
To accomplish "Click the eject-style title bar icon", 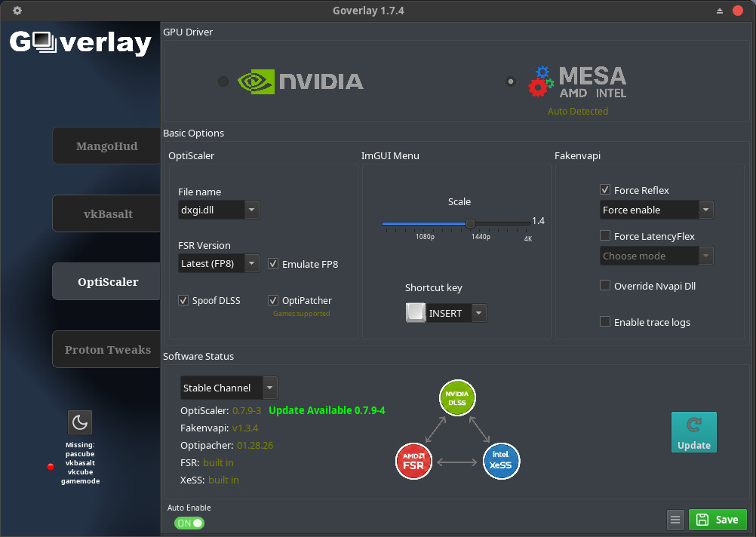I will pos(719,11).
